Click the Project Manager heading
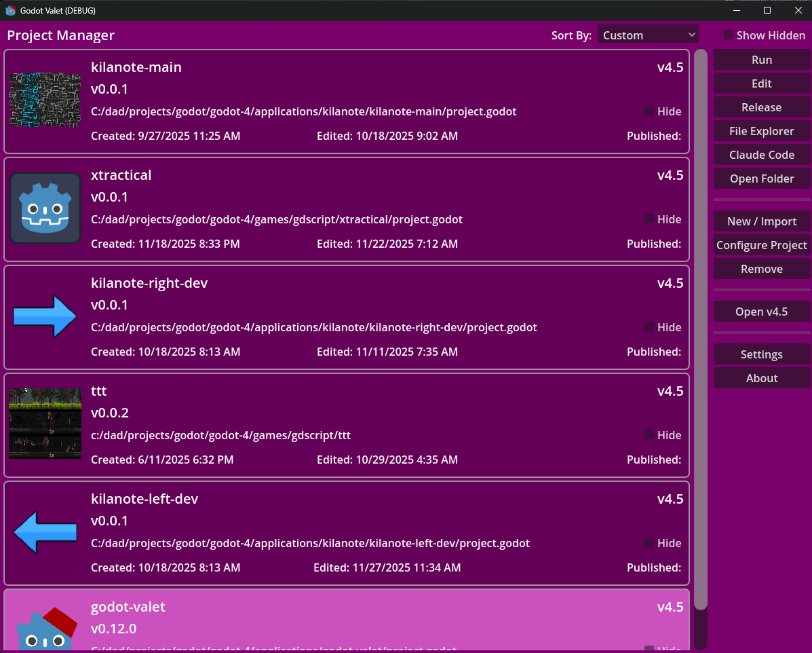812x653 pixels. point(60,35)
